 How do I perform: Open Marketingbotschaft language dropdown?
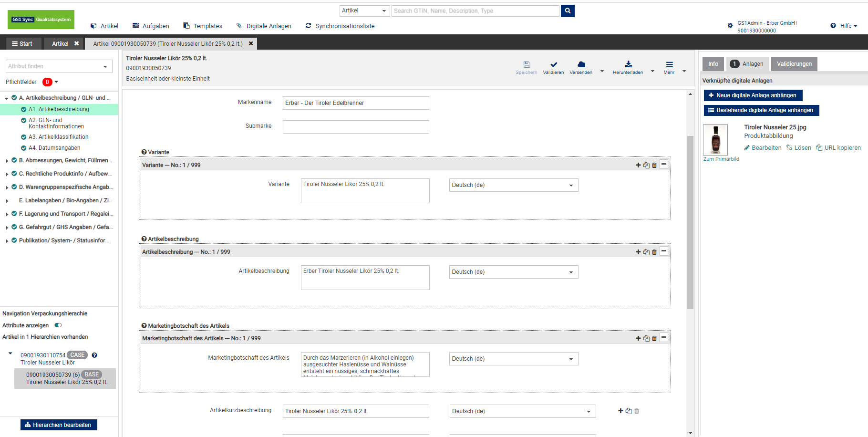click(x=514, y=359)
